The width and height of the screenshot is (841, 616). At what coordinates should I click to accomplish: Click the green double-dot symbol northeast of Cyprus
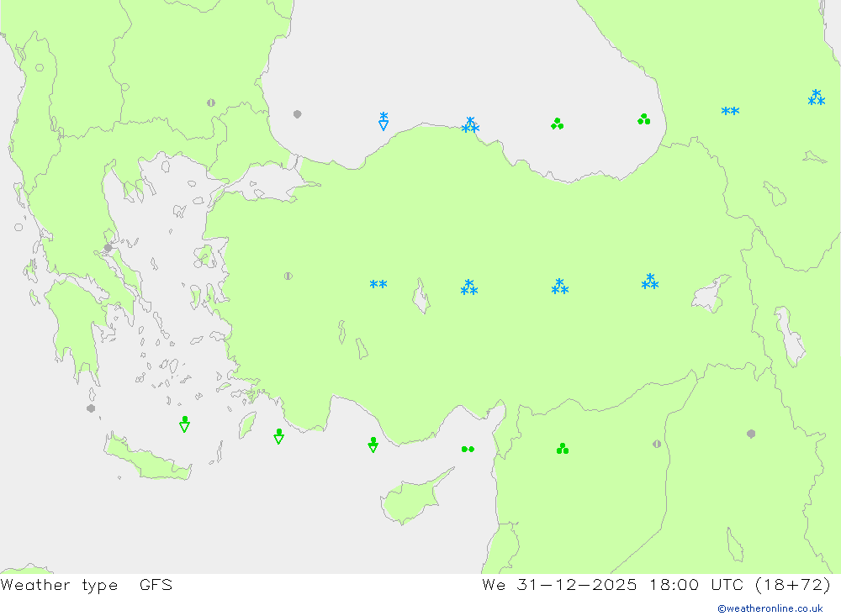pos(468,450)
